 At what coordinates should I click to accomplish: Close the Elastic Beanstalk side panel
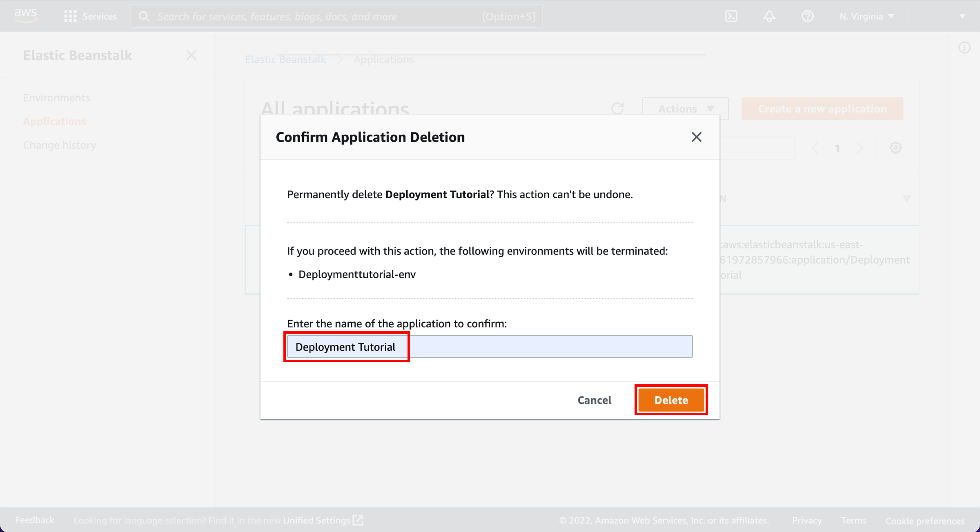191,55
